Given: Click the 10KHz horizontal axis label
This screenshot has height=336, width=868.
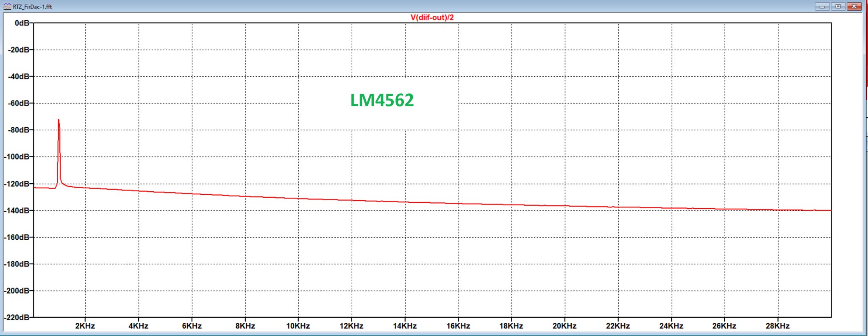Looking at the screenshot, I should [298, 326].
